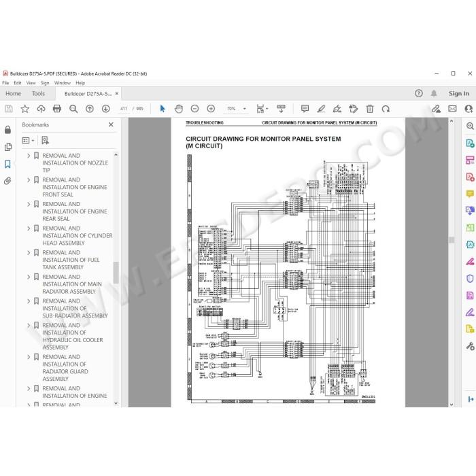Open the Find text magnifier
The width and height of the screenshot is (476, 476).
73,109
